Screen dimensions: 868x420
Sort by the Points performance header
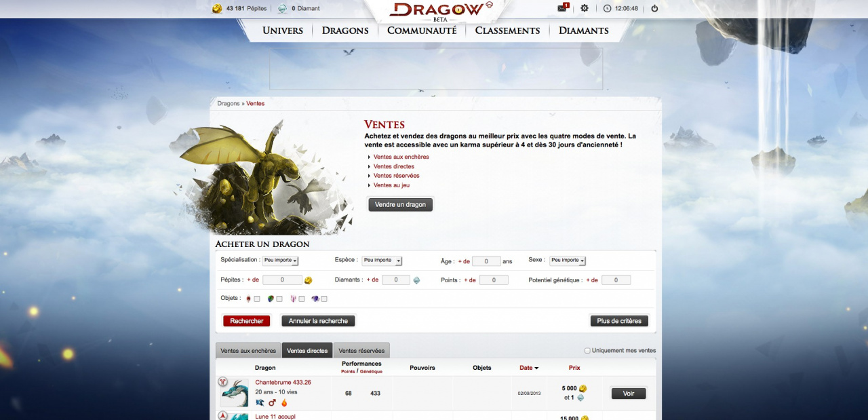click(x=347, y=372)
